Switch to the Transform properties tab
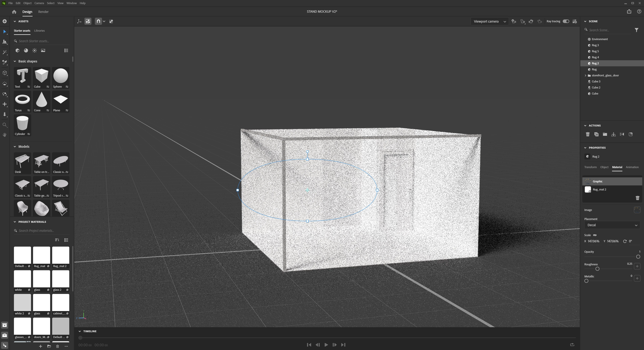The height and width of the screenshot is (350, 644). point(590,167)
